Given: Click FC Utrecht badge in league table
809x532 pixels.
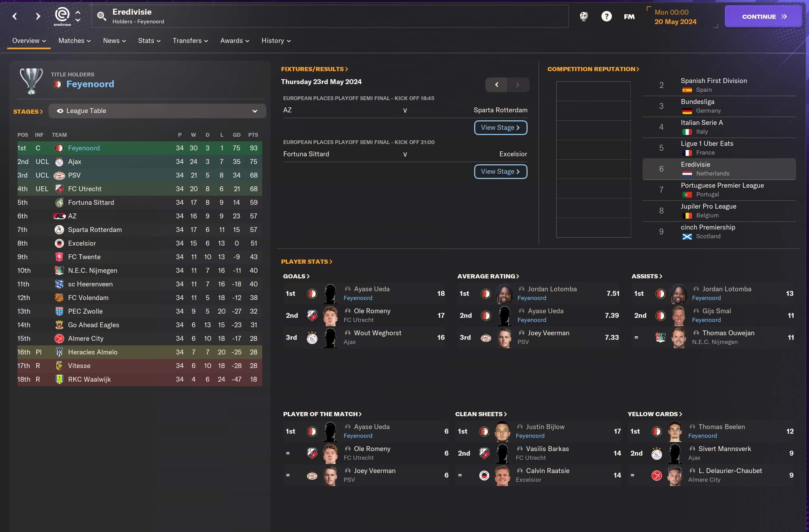Looking at the screenshot, I should pyautogui.click(x=59, y=189).
